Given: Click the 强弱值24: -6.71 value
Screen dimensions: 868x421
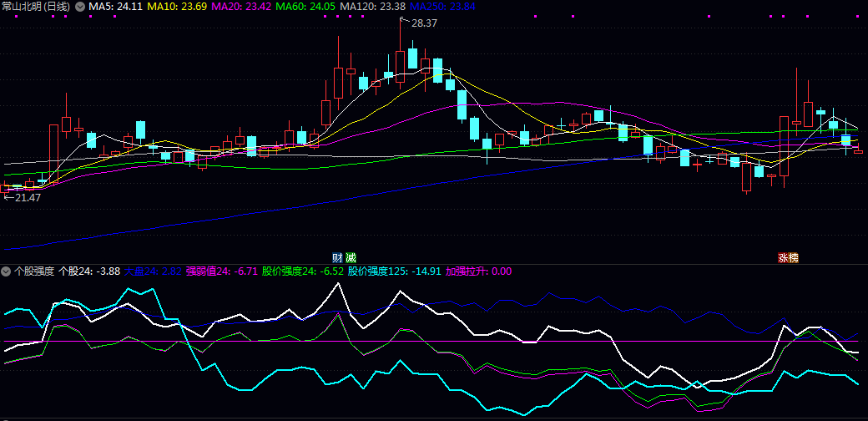Looking at the screenshot, I should (x=221, y=271).
